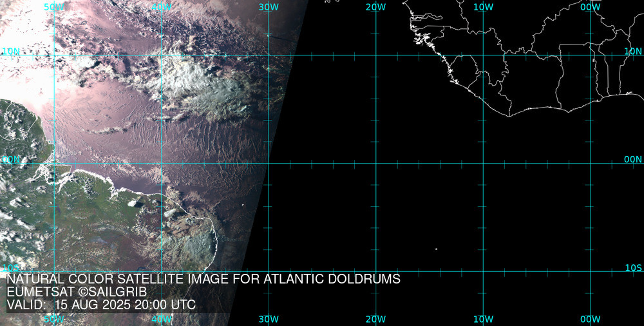This screenshot has width=644, height=326.
Task: Click the 'EUMETSAT ©SAILGRIB' credit line
Action: click(x=77, y=292)
